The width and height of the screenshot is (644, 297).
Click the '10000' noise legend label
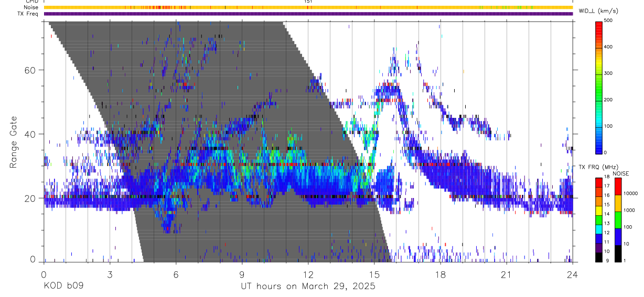point(631,193)
